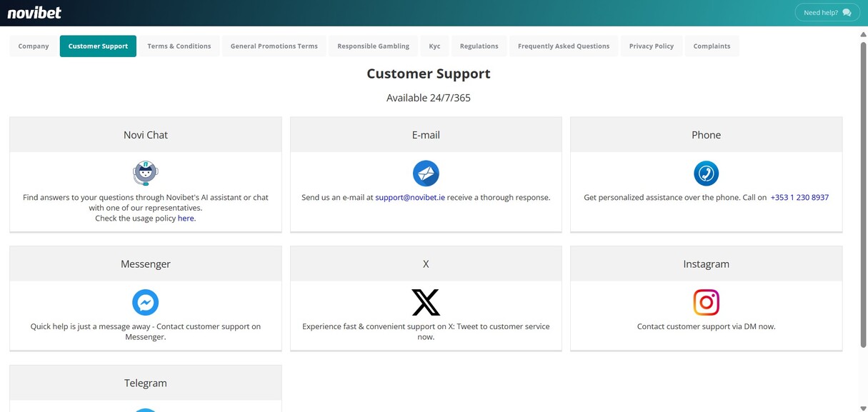Screen dimensions: 868x412
Task: Open the Need help? button
Action: [827, 12]
